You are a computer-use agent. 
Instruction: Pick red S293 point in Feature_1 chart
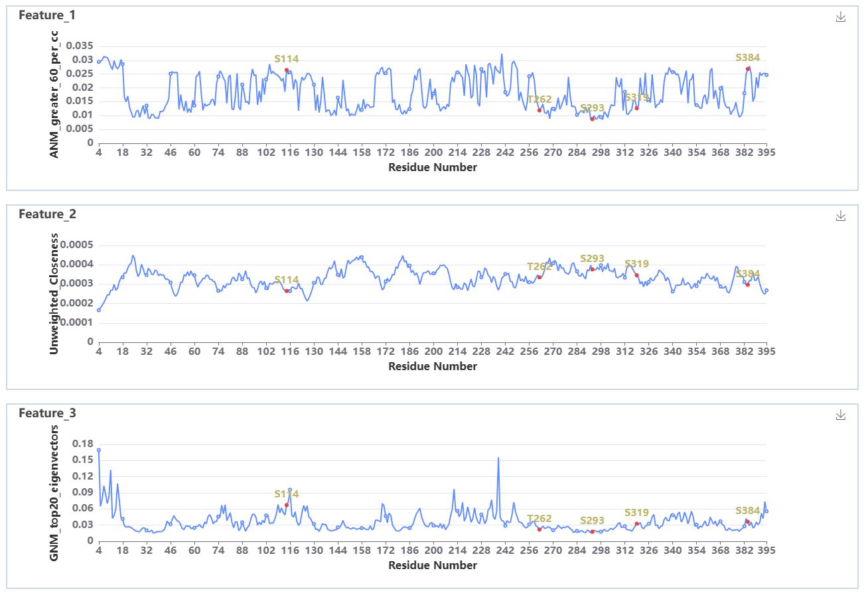pos(592,119)
